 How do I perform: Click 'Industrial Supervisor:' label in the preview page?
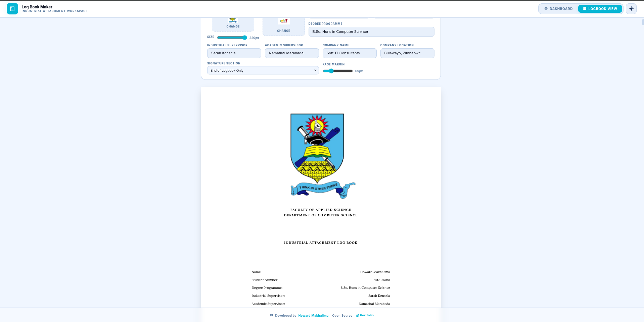point(268,296)
